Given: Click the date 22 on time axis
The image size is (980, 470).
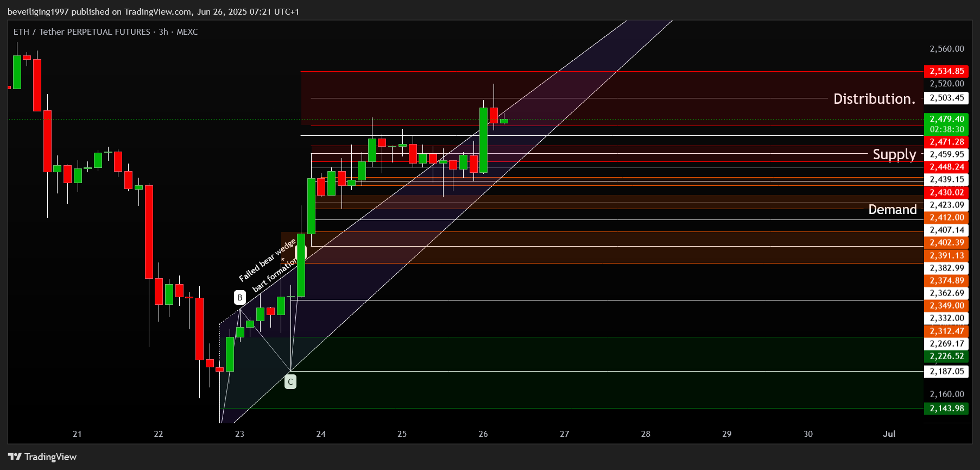Looking at the screenshot, I should click(x=159, y=434).
